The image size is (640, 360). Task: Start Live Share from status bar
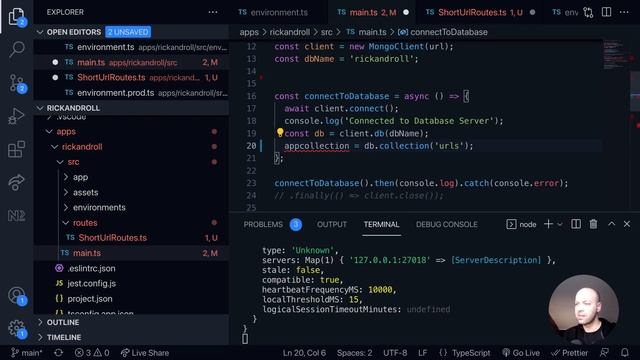point(145,353)
